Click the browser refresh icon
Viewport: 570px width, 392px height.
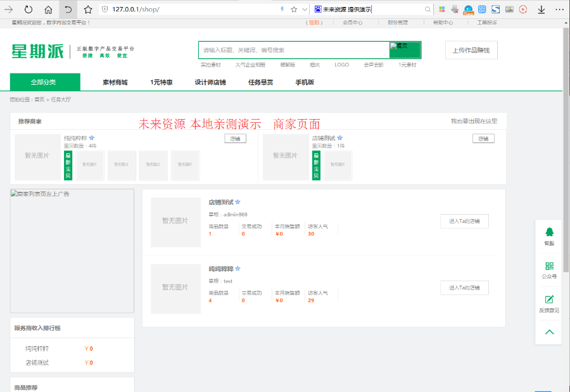[28, 9]
